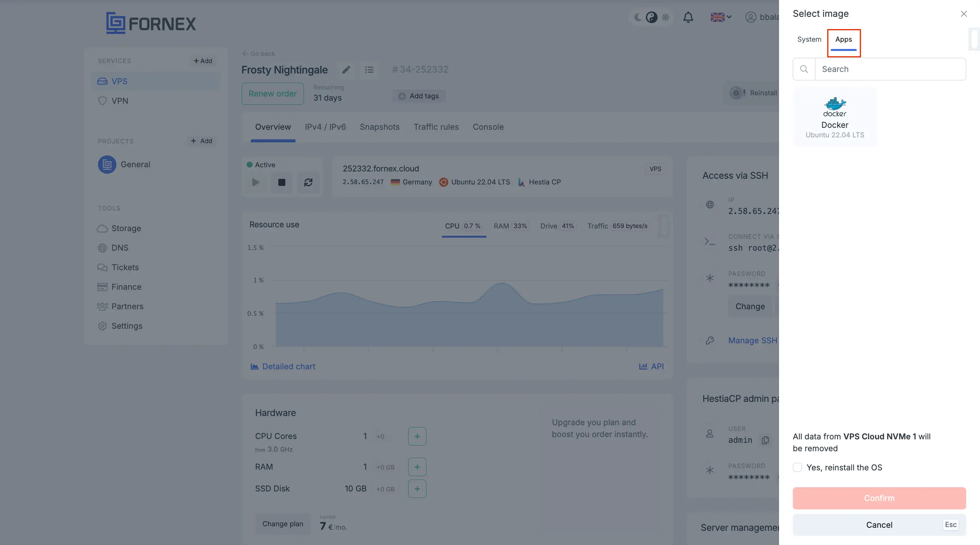Screen dimensions: 980x545
Task: Open Finance tool
Action: click(x=119, y=287)
